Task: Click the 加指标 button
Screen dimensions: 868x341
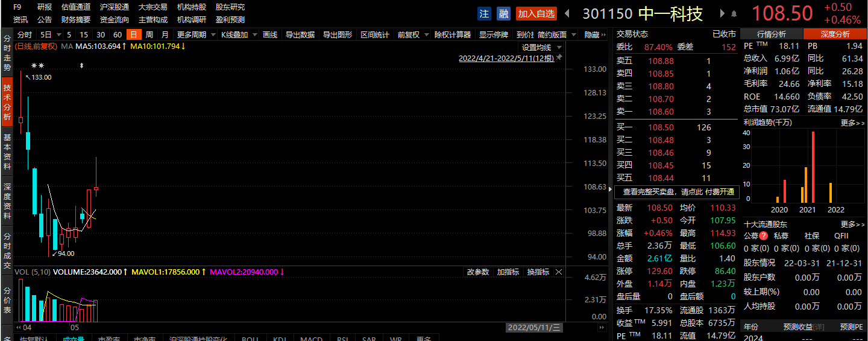Action: point(508,272)
